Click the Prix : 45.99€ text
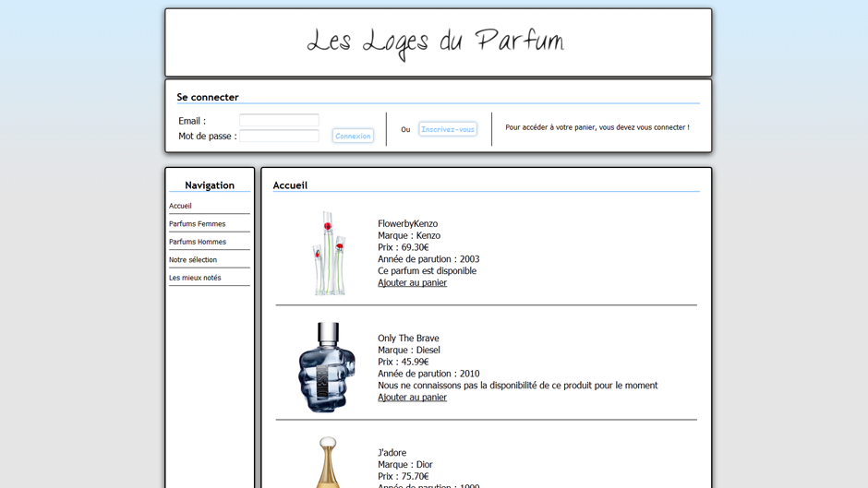Viewport: 868px width, 488px height. 403,362
